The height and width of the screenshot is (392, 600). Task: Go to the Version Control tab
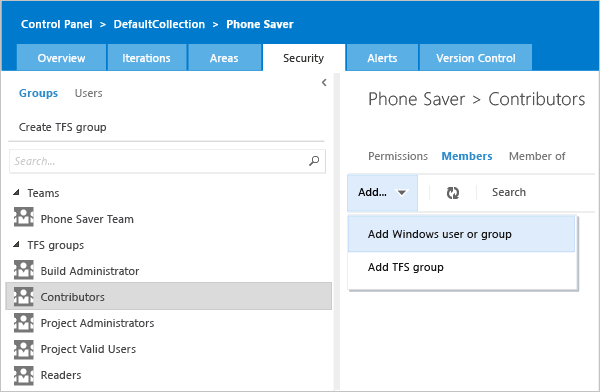tap(476, 57)
